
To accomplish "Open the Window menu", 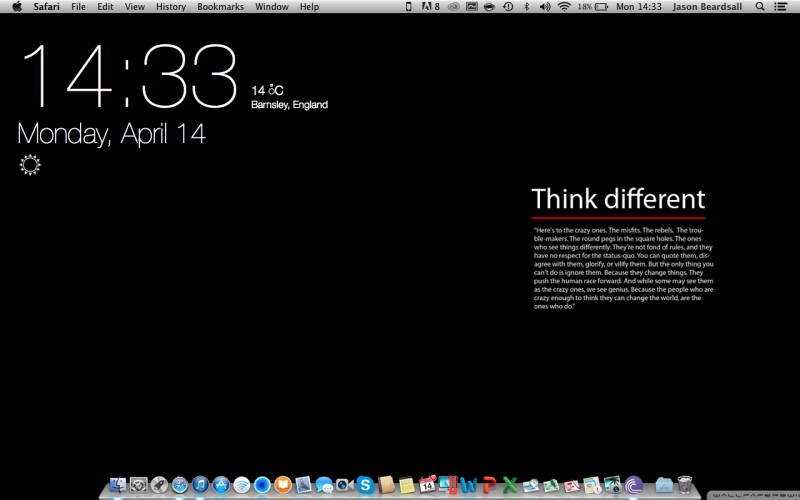I will pos(272,7).
